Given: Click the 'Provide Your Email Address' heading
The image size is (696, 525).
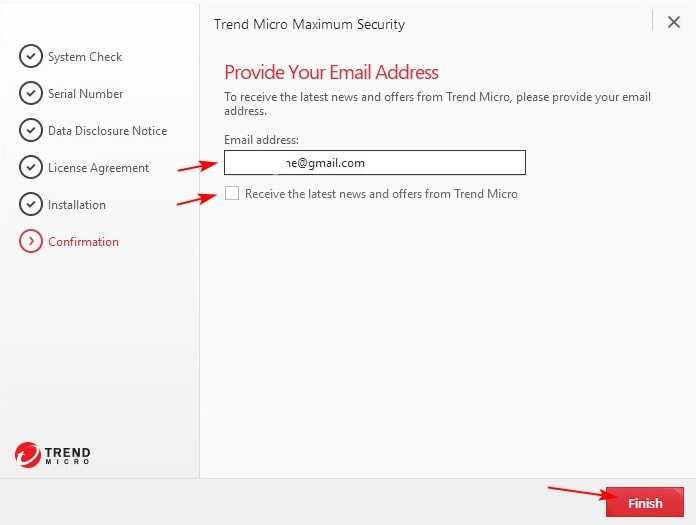Looking at the screenshot, I should (x=331, y=72).
